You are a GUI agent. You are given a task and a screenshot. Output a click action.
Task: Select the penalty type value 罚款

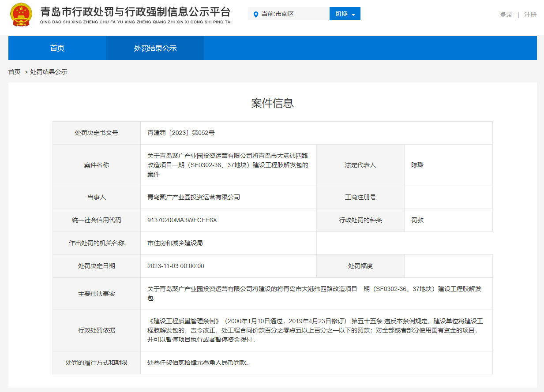coord(417,220)
